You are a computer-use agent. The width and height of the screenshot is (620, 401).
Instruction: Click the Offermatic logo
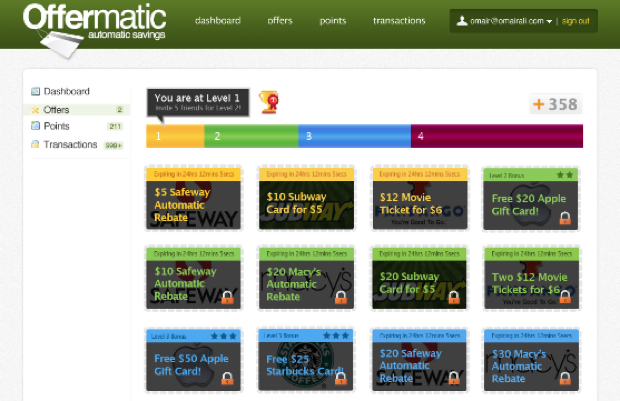coord(95,24)
